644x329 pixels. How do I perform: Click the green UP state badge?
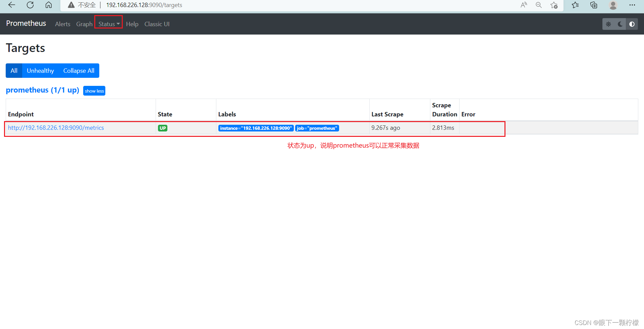pos(163,128)
